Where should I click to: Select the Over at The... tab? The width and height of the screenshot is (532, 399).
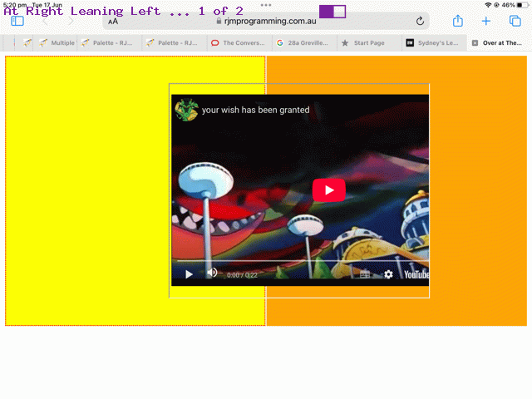click(x=499, y=42)
